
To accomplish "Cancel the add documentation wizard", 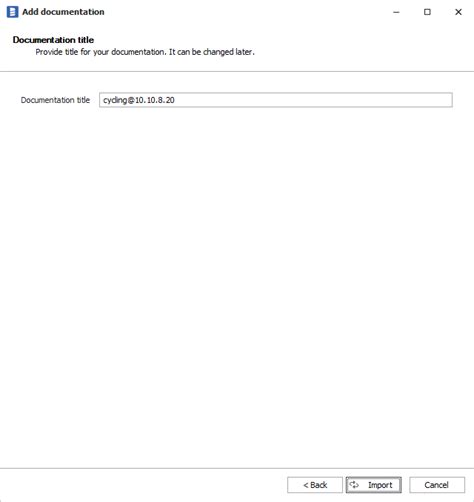I will (x=437, y=485).
